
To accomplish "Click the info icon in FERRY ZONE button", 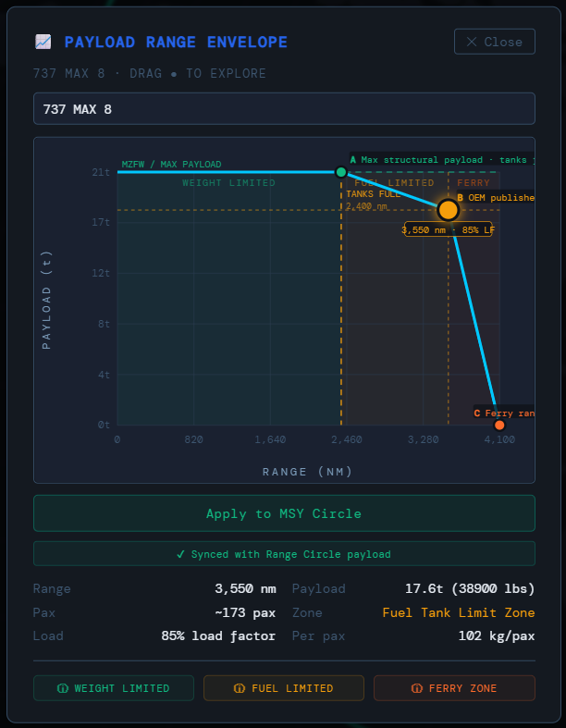I will tap(417, 688).
